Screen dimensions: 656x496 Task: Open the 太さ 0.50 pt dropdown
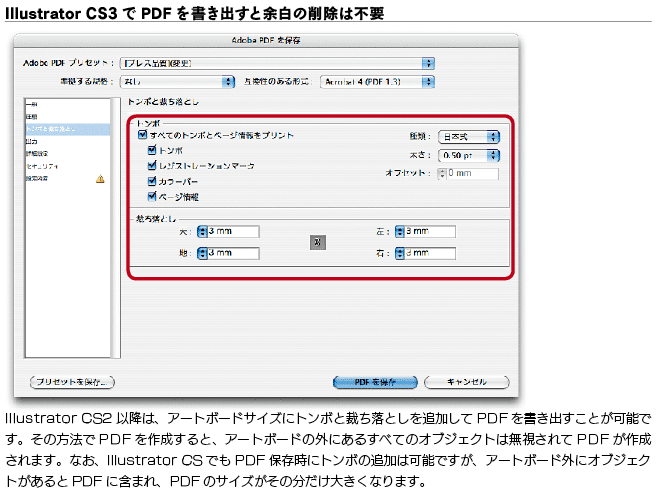(469, 156)
